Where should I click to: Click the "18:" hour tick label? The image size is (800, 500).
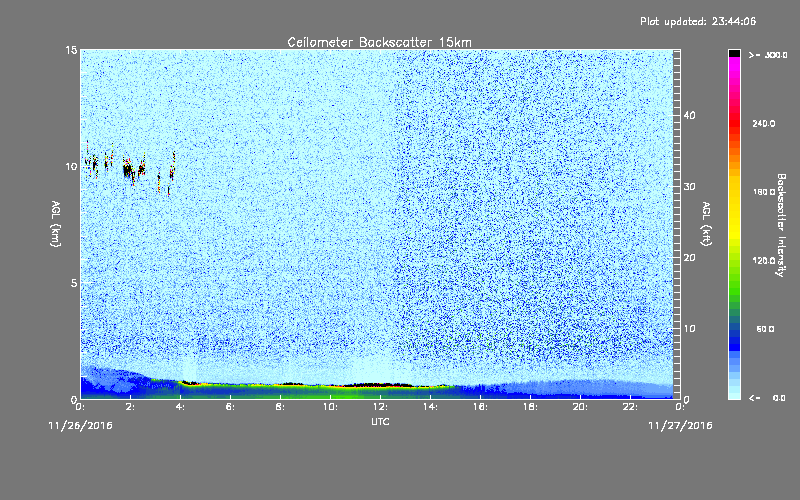(530, 407)
